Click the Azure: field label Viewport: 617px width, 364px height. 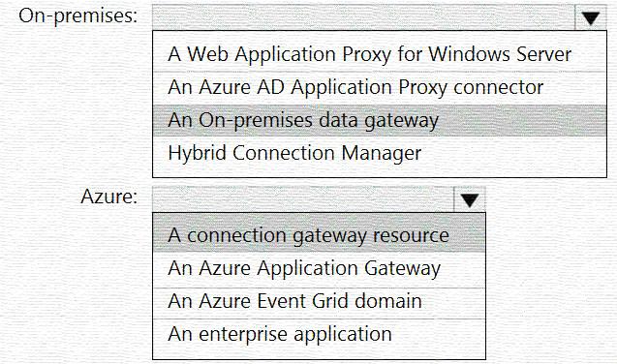(x=109, y=197)
